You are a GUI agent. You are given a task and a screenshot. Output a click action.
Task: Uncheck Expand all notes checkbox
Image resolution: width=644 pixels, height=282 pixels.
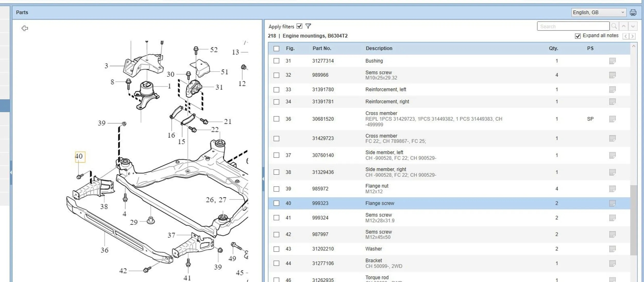(x=578, y=36)
